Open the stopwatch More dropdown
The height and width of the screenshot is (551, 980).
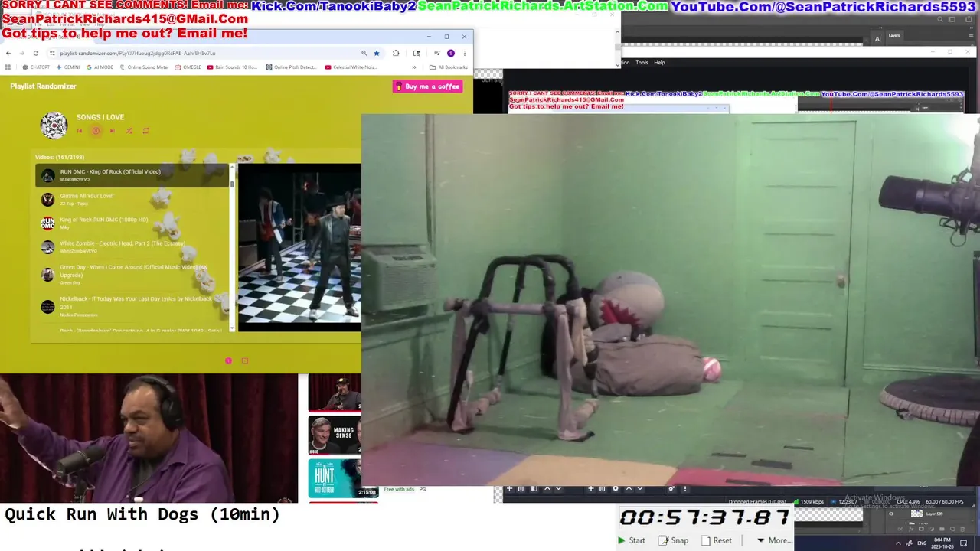[x=774, y=540]
